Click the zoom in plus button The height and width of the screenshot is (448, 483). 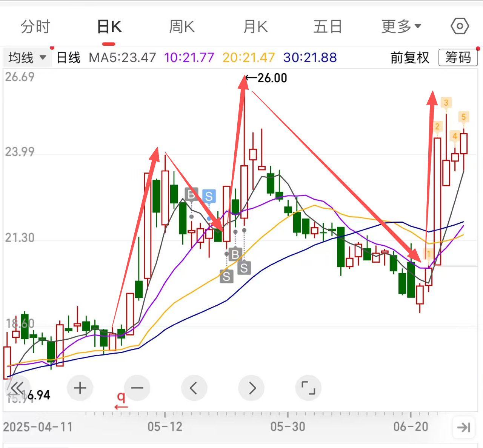(80, 388)
